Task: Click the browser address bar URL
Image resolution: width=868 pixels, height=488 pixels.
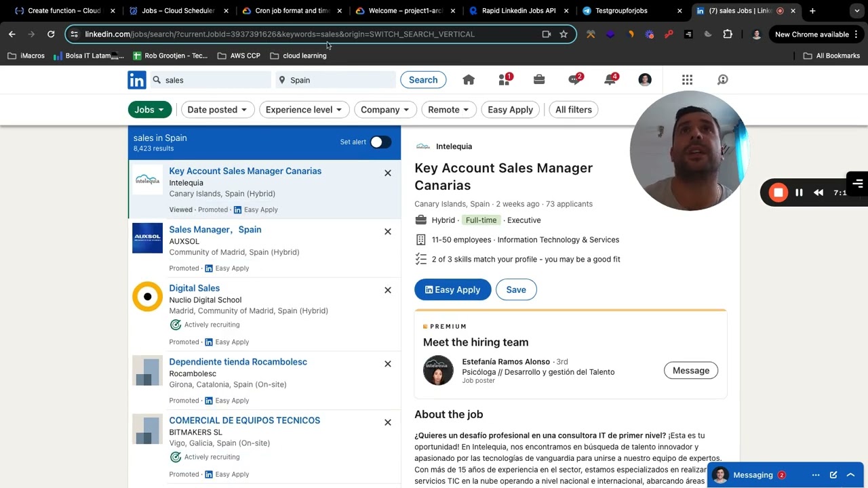Action: pyautogui.click(x=279, y=34)
